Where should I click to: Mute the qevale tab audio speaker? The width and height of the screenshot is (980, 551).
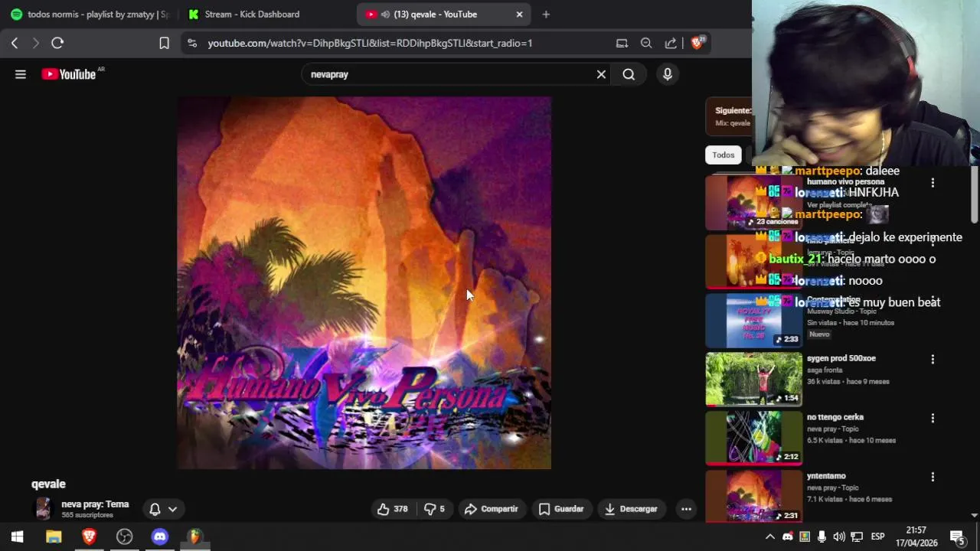[385, 15]
